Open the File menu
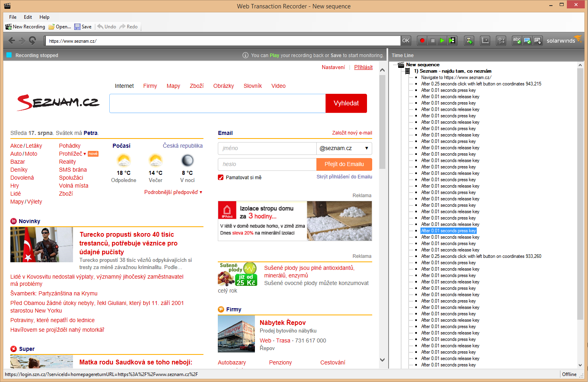The height and width of the screenshot is (382, 588). tap(13, 17)
